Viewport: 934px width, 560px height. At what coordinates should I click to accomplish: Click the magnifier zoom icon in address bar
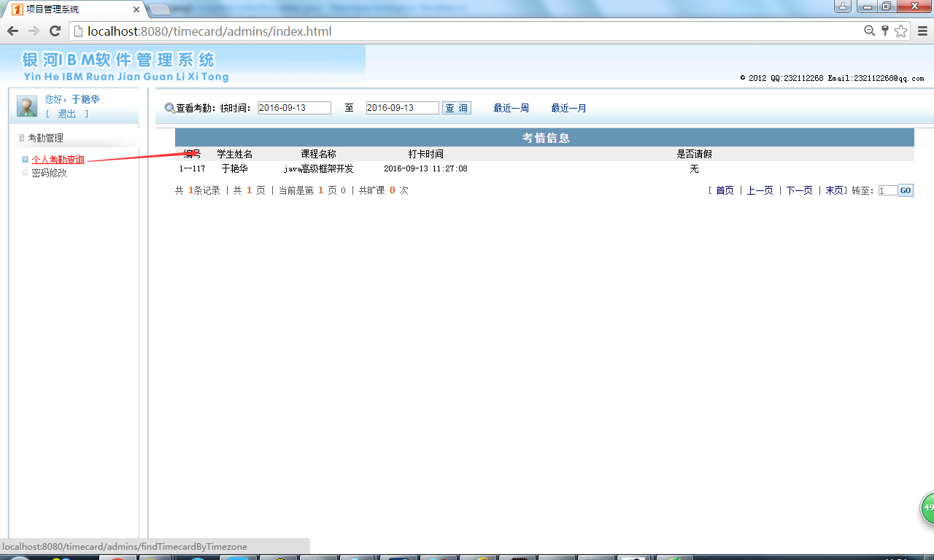click(x=869, y=31)
